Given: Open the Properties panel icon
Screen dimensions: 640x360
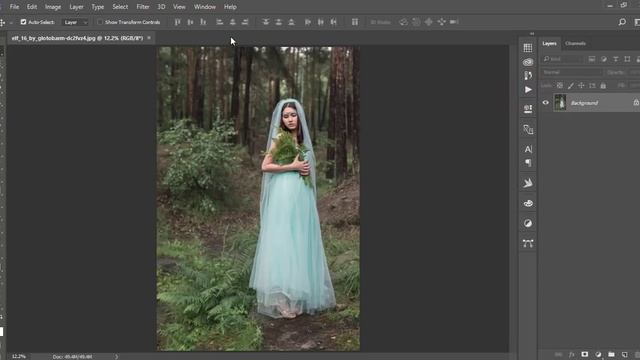Looking at the screenshot, I should click(x=528, y=109).
